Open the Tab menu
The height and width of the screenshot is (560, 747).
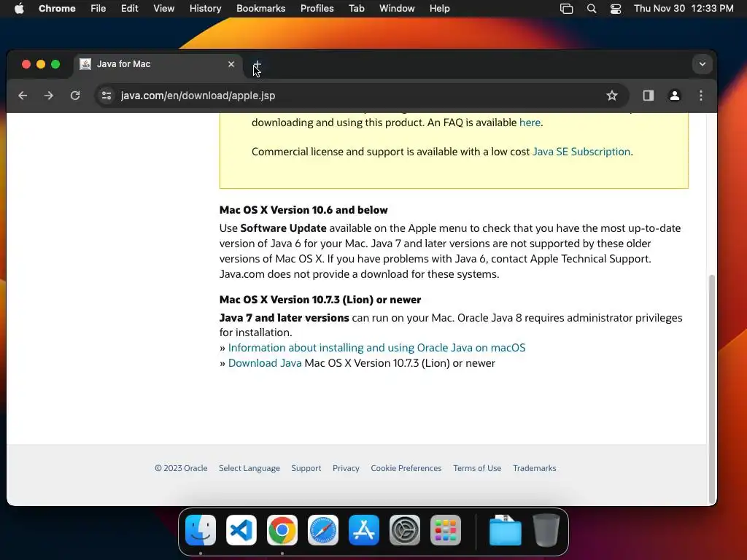pyautogui.click(x=356, y=9)
